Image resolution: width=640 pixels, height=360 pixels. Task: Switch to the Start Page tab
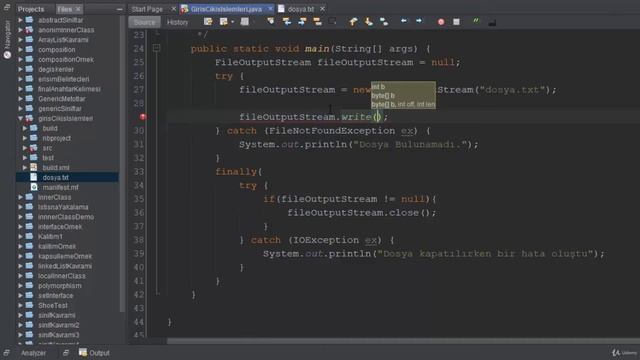click(x=147, y=9)
